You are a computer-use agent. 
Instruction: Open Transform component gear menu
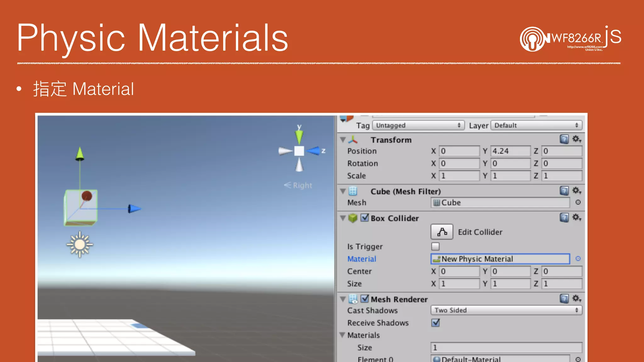577,139
